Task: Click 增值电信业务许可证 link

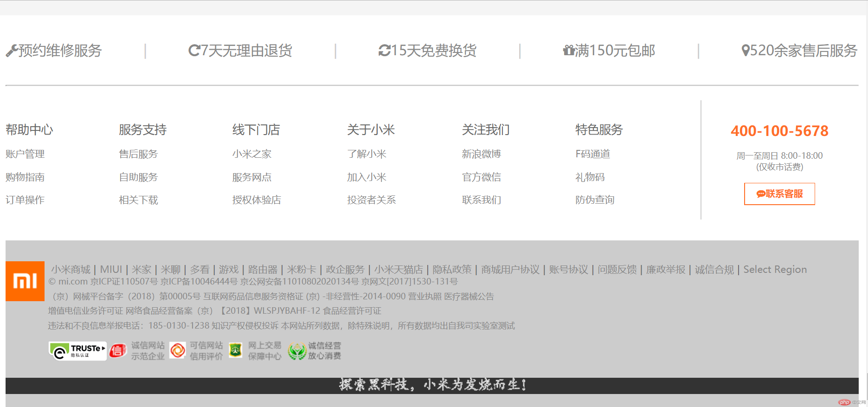Action: pyautogui.click(x=85, y=311)
